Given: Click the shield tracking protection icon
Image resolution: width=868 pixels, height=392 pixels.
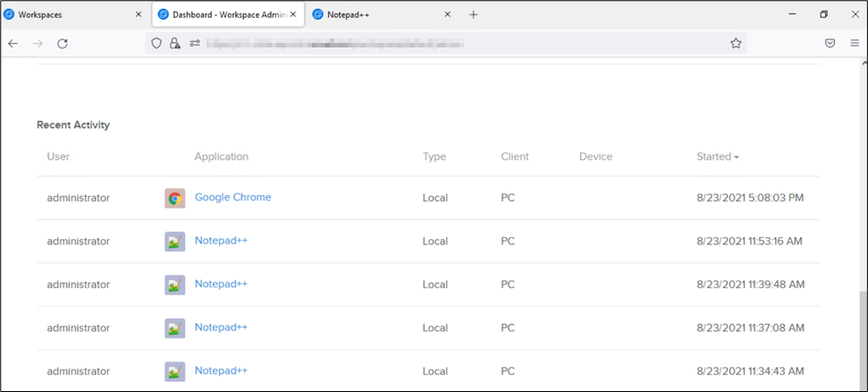Looking at the screenshot, I should point(156,43).
